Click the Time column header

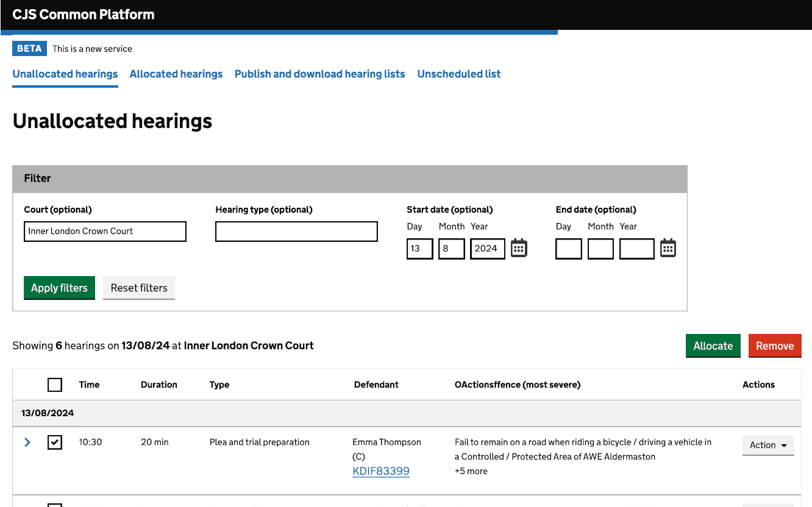tap(90, 385)
